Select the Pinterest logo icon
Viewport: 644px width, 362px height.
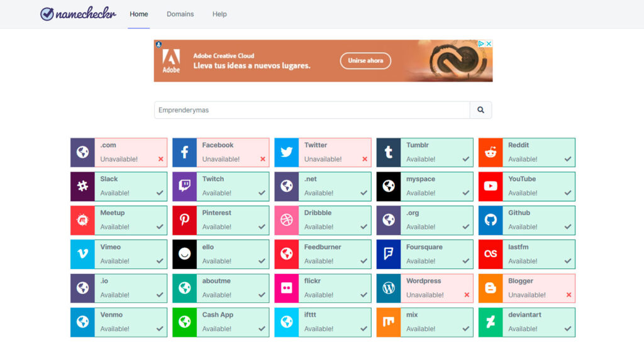pos(184,221)
